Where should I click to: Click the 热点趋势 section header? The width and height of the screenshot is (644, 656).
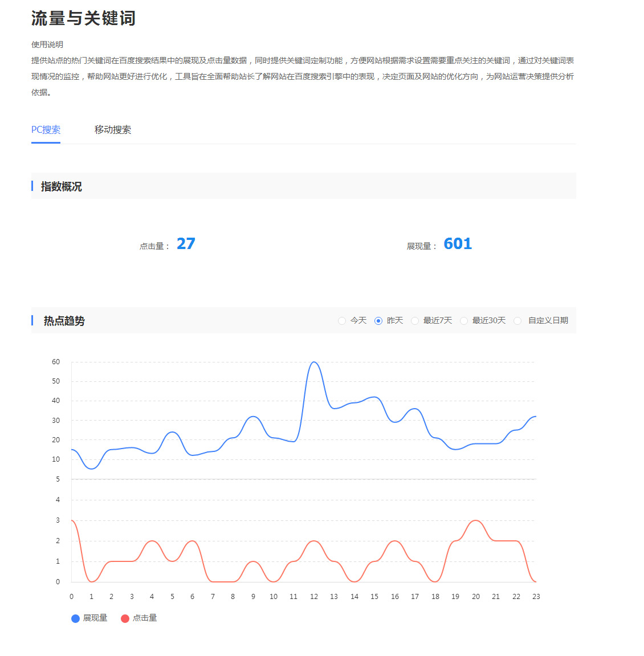coord(64,321)
